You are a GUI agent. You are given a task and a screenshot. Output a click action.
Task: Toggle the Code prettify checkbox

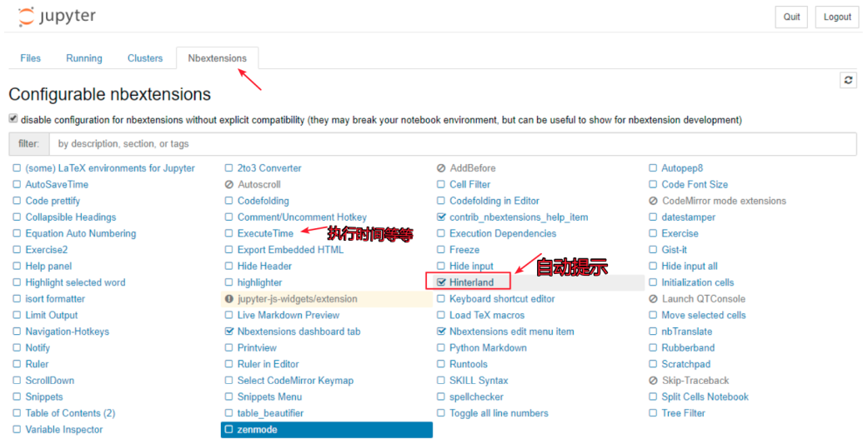[17, 201]
